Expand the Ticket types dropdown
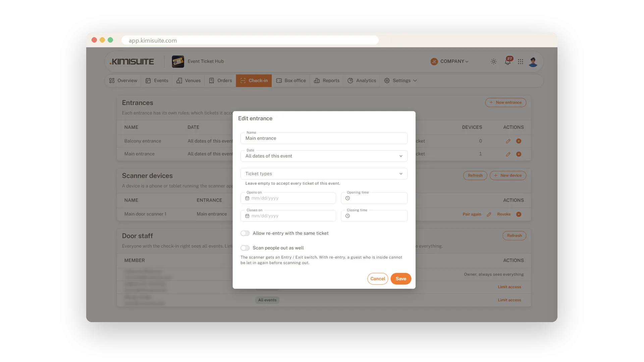 [x=324, y=174]
